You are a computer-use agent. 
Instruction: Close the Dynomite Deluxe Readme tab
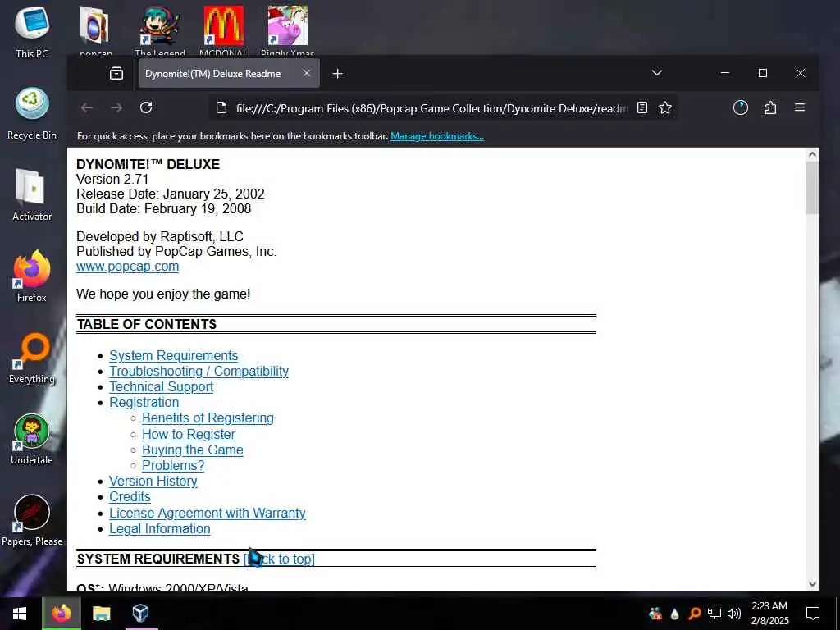pyautogui.click(x=307, y=73)
